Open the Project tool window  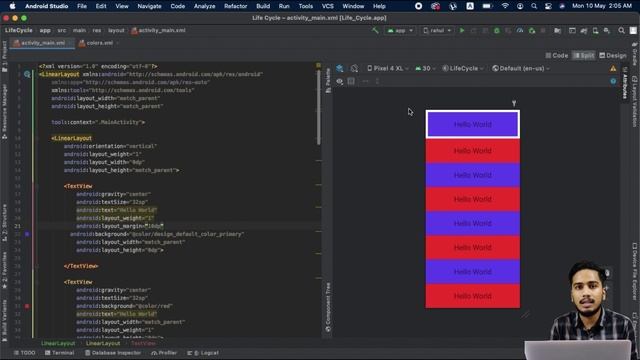(4, 56)
